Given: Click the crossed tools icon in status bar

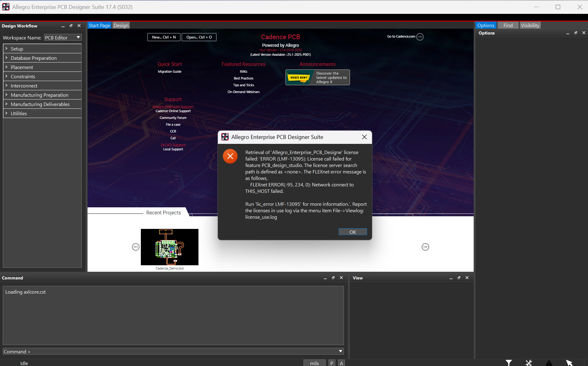Looking at the screenshot, I should pyautogui.click(x=529, y=363).
